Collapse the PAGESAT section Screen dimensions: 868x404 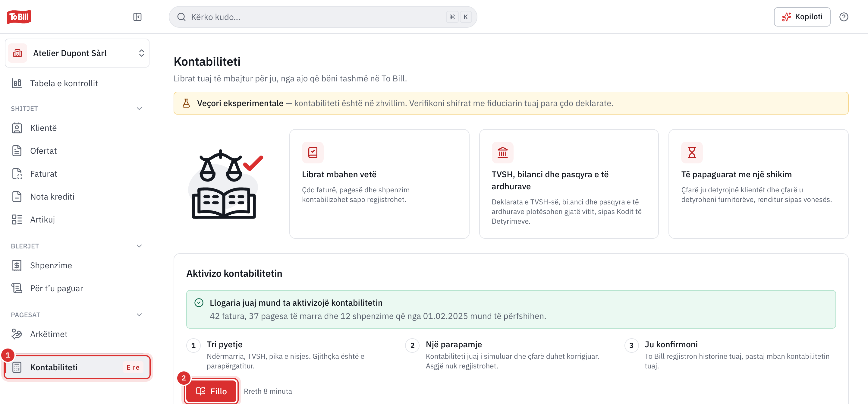(139, 315)
